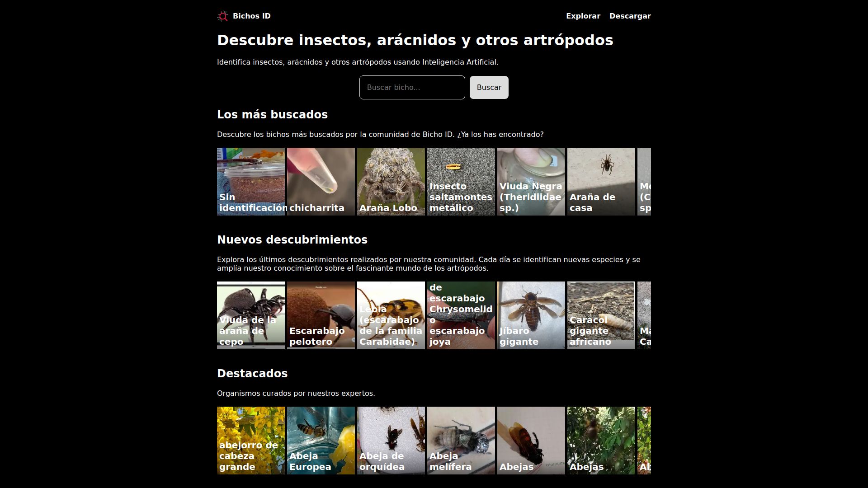Open the Sin identificación card

(x=251, y=182)
